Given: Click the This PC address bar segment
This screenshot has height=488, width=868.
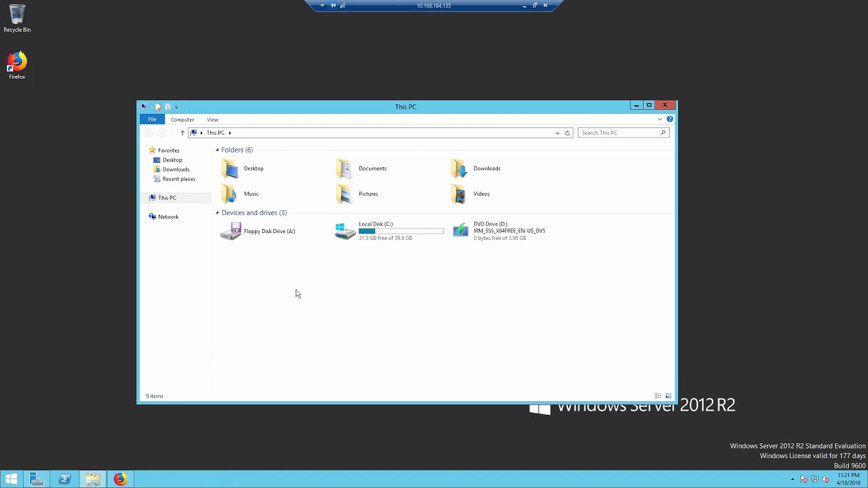Looking at the screenshot, I should point(216,133).
